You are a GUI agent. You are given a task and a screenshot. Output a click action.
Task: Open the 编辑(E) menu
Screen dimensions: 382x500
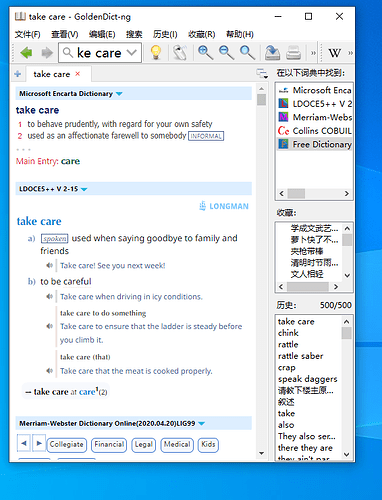pyautogui.click(x=102, y=34)
